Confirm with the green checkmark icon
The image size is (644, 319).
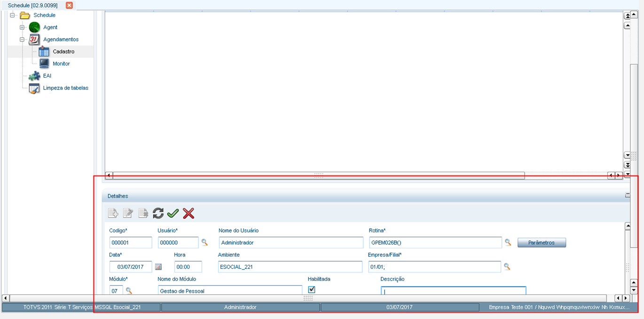click(x=173, y=214)
